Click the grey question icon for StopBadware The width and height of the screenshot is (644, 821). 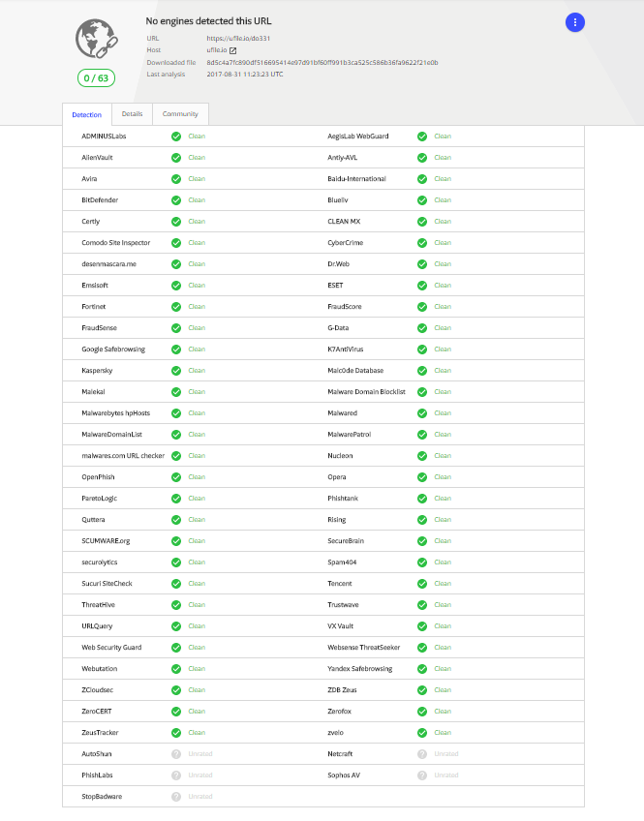click(x=176, y=797)
